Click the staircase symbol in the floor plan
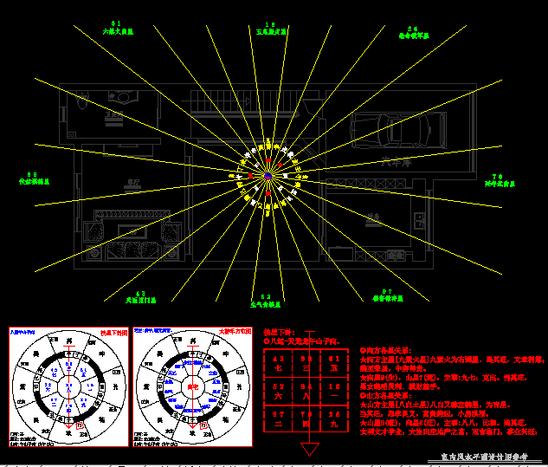This screenshot has width=548, height=467. coord(245,102)
